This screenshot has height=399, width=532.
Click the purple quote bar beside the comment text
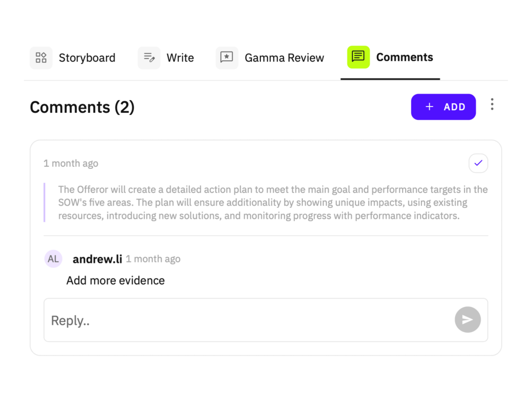(x=44, y=202)
